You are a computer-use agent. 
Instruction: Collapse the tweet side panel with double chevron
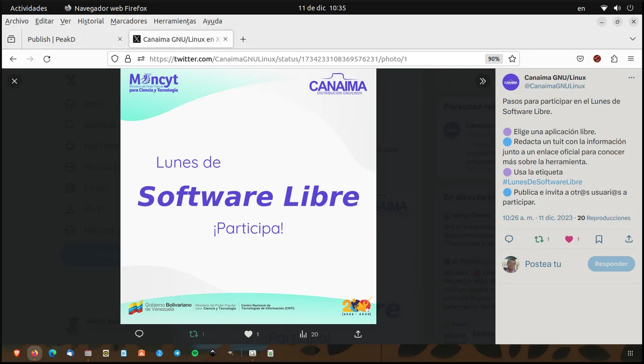tap(482, 81)
